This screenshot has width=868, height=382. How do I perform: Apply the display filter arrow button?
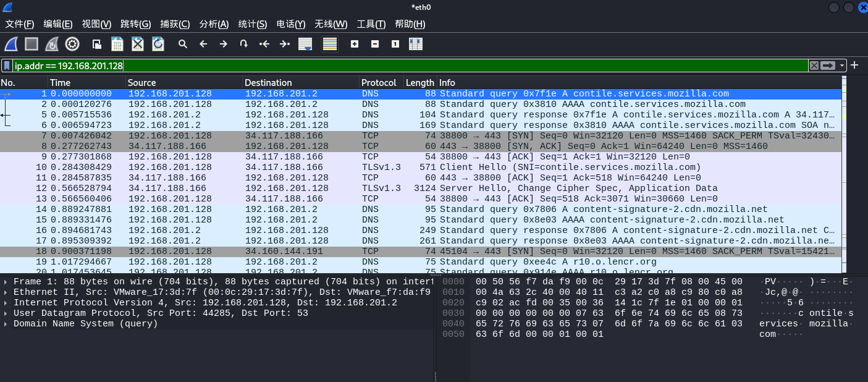[x=828, y=66]
